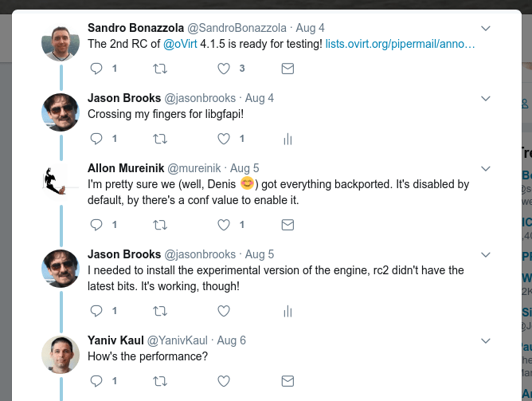Reply to Jason Brooks' experimental engine tweet
Viewport: 532px width, 401px height.
[97, 311]
